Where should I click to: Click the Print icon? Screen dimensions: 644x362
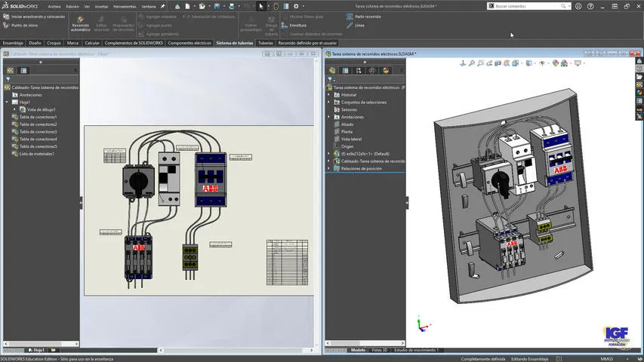(232, 6)
